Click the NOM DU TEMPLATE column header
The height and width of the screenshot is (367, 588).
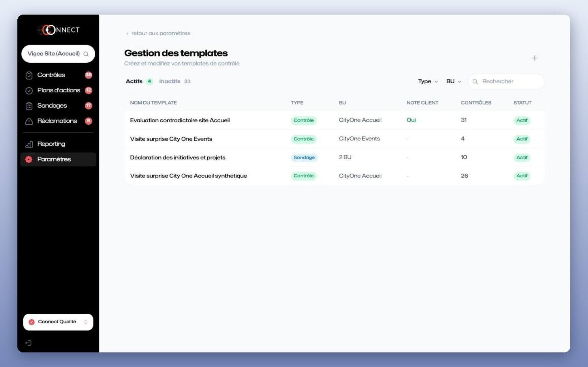tap(153, 103)
